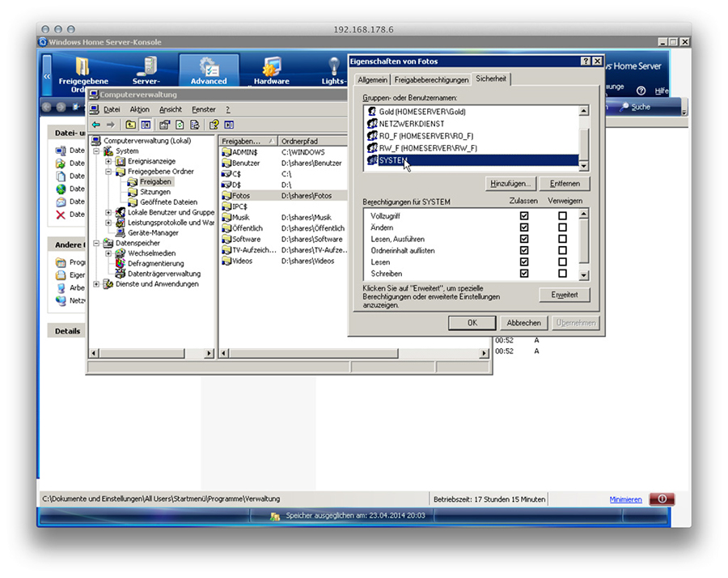Click the up-one-level folder toolbar icon
The width and height of the screenshot is (728, 578).
[130, 125]
